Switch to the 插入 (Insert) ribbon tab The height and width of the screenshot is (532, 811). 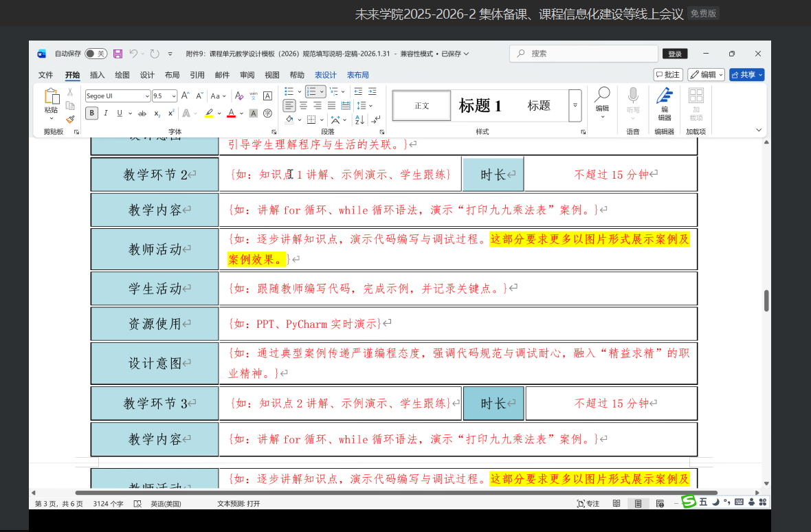point(98,75)
